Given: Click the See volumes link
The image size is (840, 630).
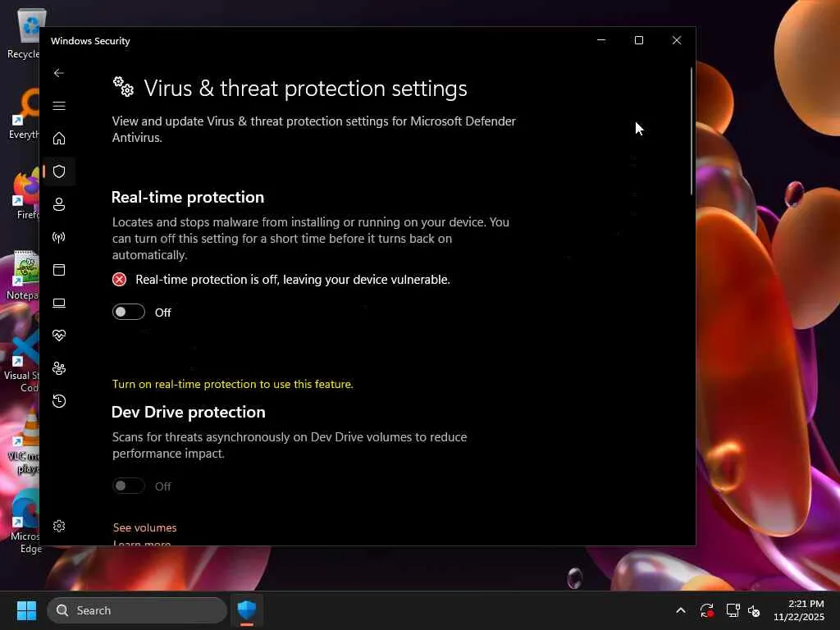Looking at the screenshot, I should tap(144, 527).
